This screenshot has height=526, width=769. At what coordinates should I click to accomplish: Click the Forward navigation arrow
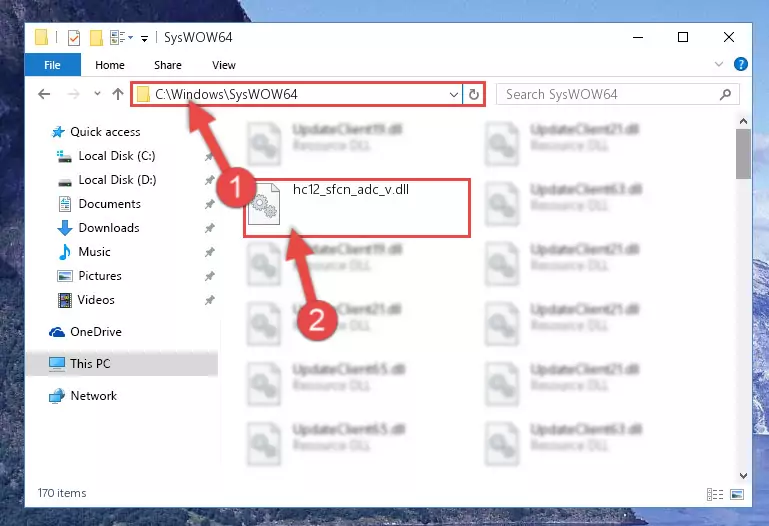click(74, 94)
